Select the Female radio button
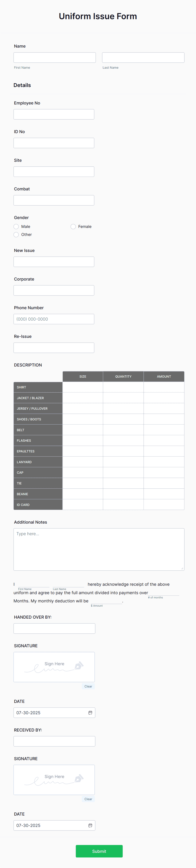 73,226
